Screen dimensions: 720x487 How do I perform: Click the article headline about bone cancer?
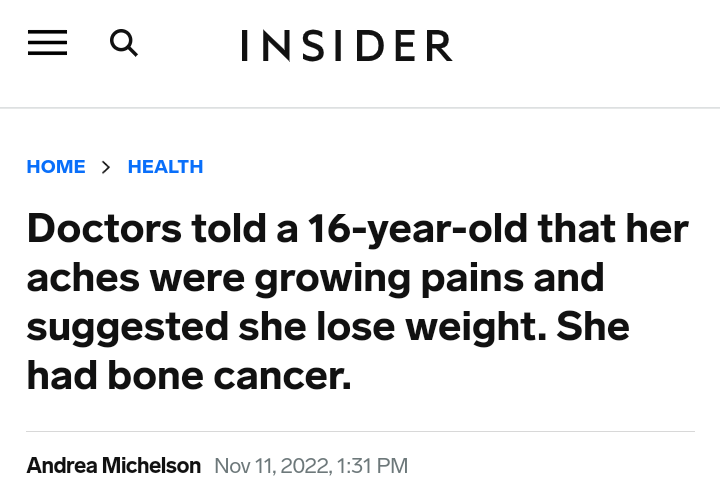tap(357, 301)
